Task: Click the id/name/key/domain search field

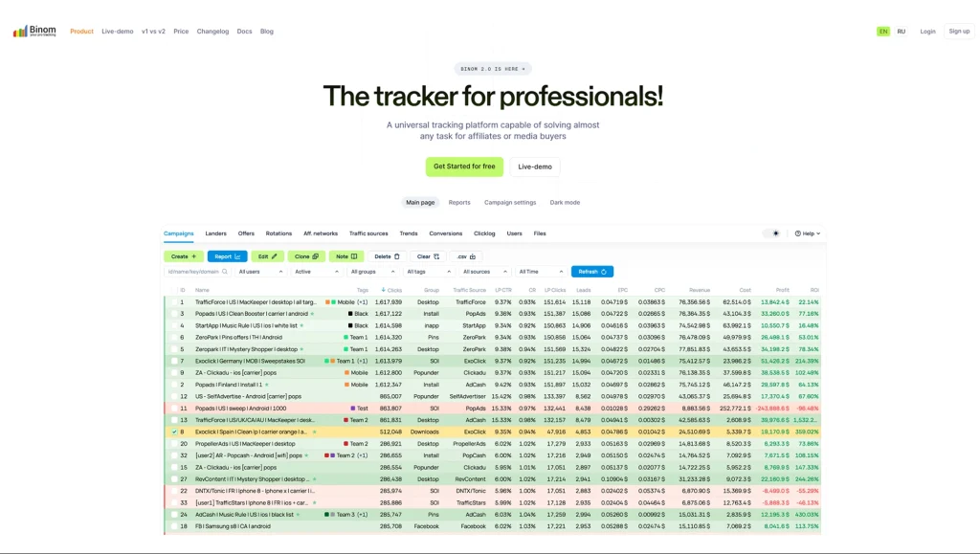Action: 197,272
